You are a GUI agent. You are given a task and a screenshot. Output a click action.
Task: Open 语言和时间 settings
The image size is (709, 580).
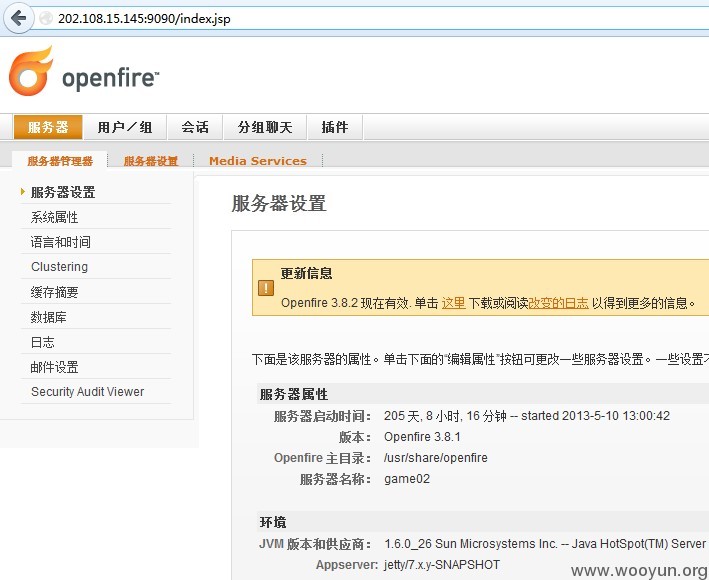[x=61, y=242]
